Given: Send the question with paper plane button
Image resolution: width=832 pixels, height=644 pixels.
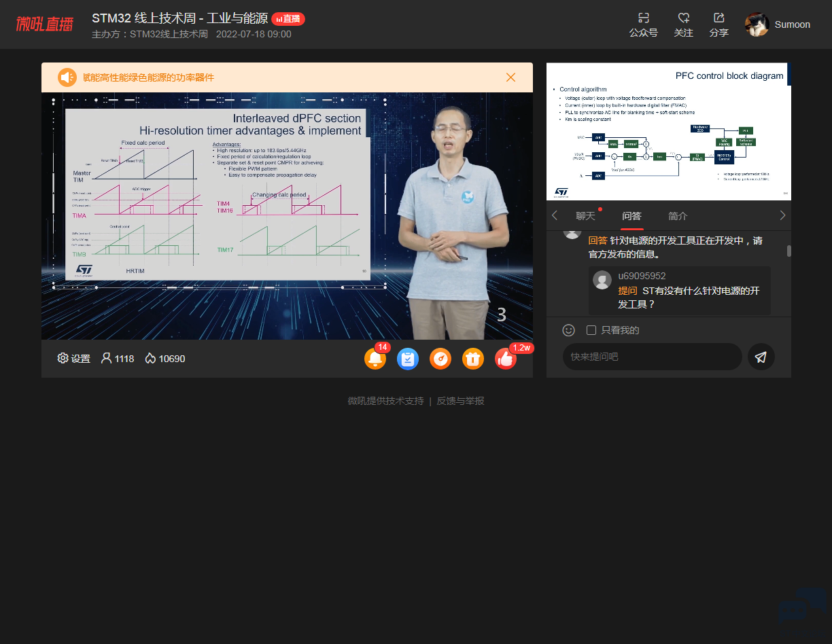Looking at the screenshot, I should click(x=761, y=357).
